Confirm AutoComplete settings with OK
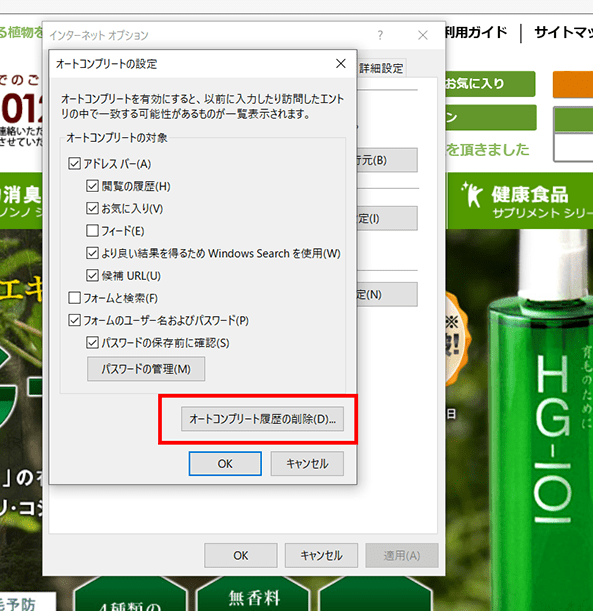Viewport: 593px width, 611px height. click(x=225, y=464)
